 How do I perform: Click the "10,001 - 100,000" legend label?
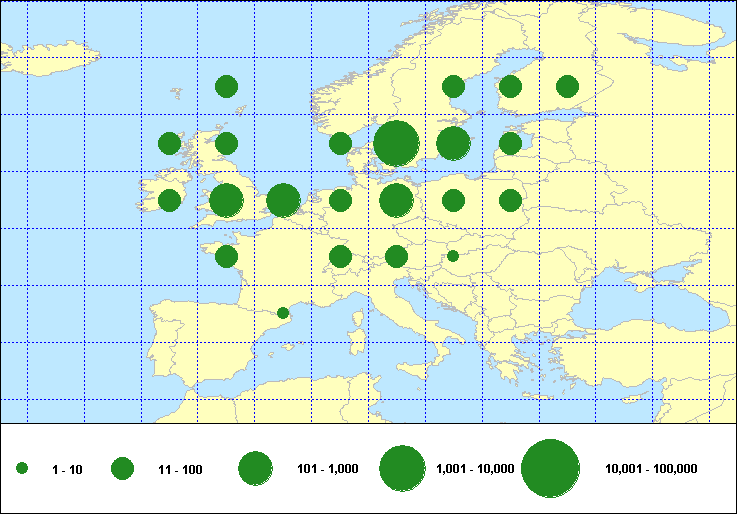(x=651, y=469)
